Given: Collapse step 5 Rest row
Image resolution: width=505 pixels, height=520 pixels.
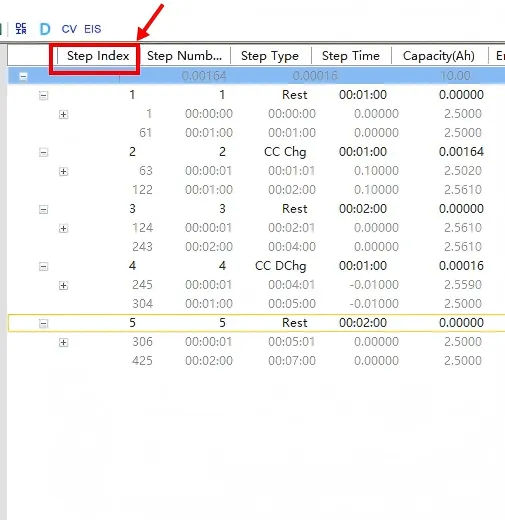Looking at the screenshot, I should click(x=43, y=323).
